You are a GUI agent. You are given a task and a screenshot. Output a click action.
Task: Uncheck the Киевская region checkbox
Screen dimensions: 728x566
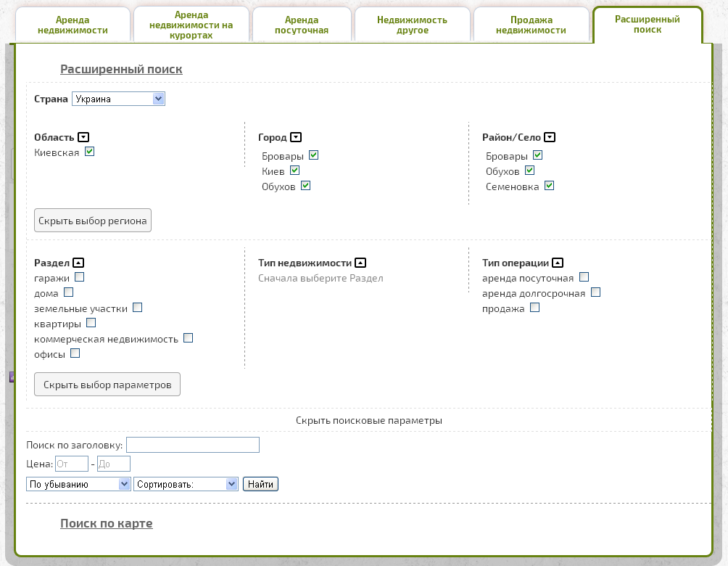point(90,152)
